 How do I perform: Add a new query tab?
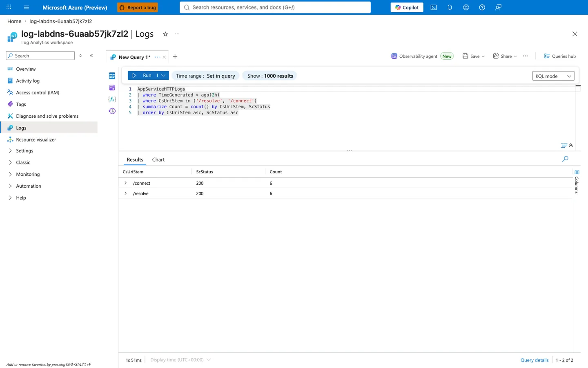coord(175,56)
